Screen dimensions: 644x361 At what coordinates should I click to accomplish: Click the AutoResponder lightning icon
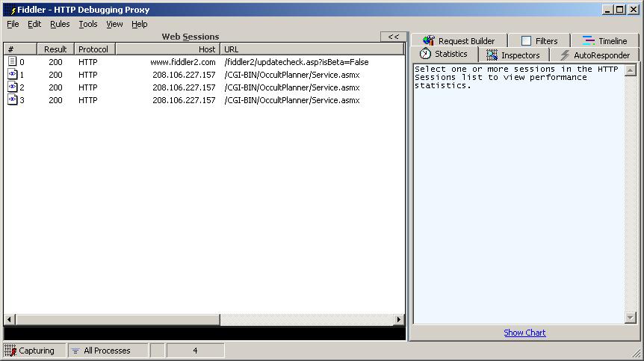point(565,55)
